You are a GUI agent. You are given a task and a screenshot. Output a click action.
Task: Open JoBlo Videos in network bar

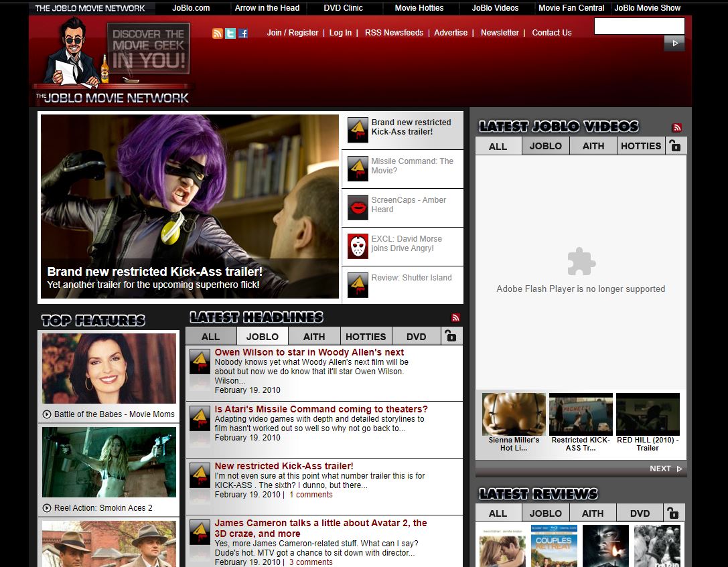(495, 8)
